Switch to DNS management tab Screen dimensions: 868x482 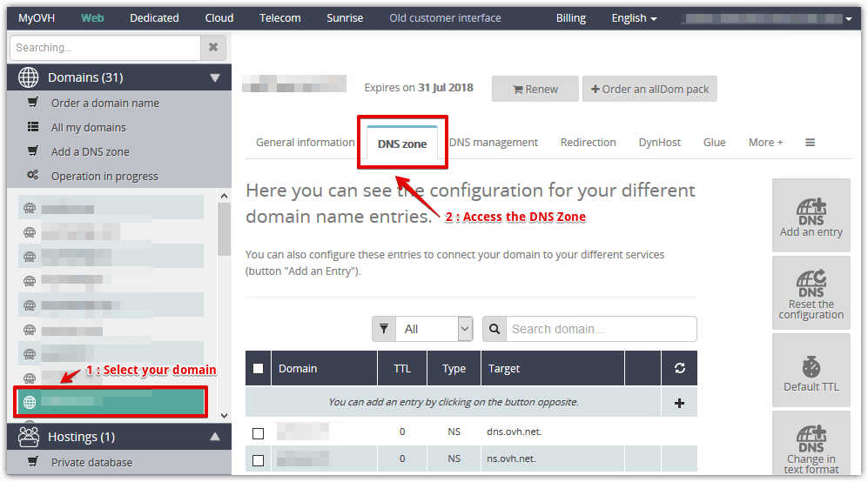494,143
